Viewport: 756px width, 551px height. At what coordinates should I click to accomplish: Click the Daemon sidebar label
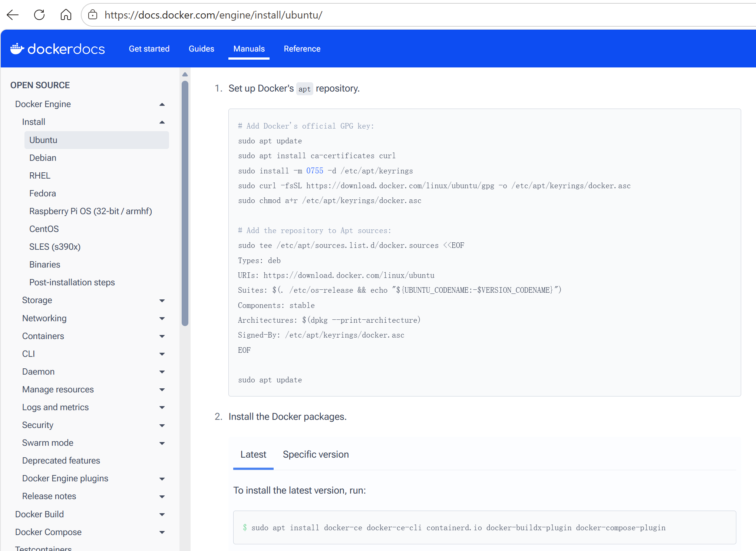pyautogui.click(x=38, y=372)
